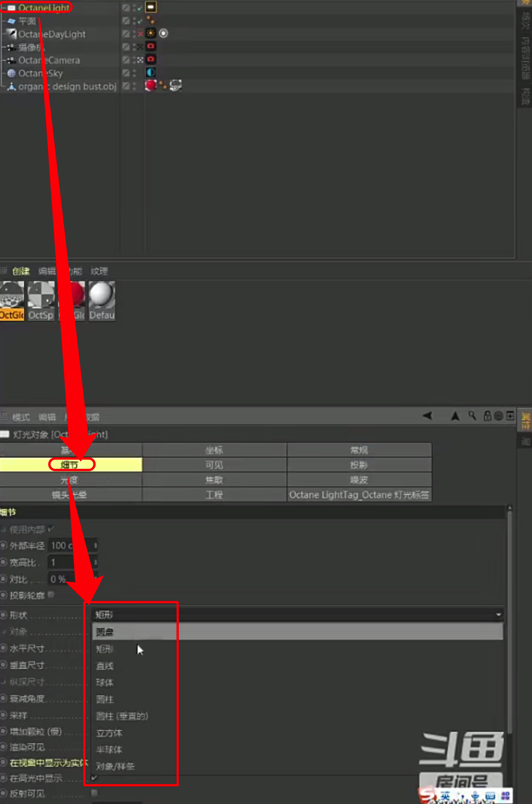Switch to the 焦散 tab
The image size is (532, 804).
tap(214, 480)
